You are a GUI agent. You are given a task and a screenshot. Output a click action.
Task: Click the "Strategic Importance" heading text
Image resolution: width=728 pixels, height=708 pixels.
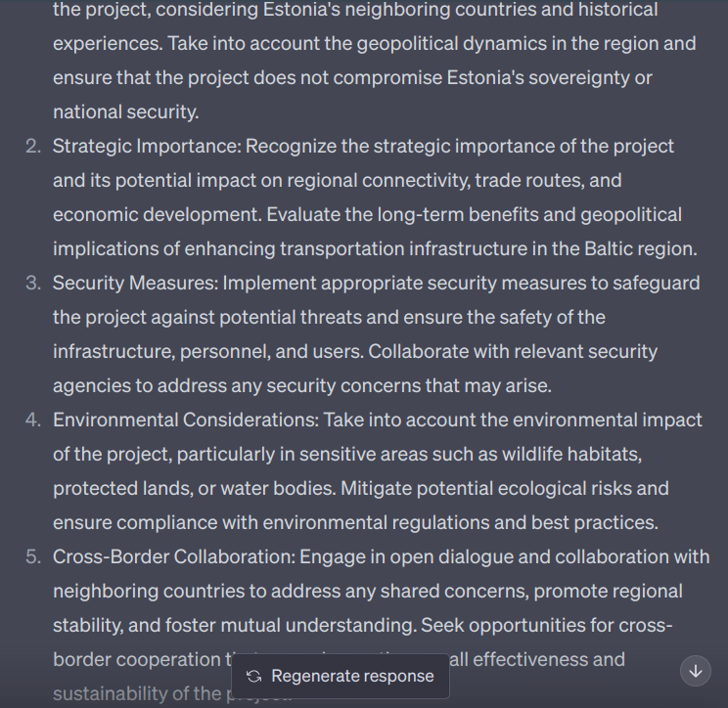click(x=145, y=147)
